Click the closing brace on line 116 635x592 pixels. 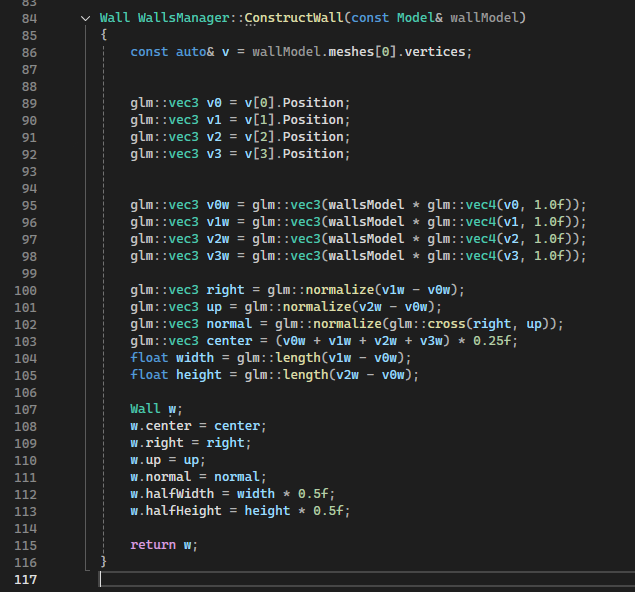[x=103, y=562]
